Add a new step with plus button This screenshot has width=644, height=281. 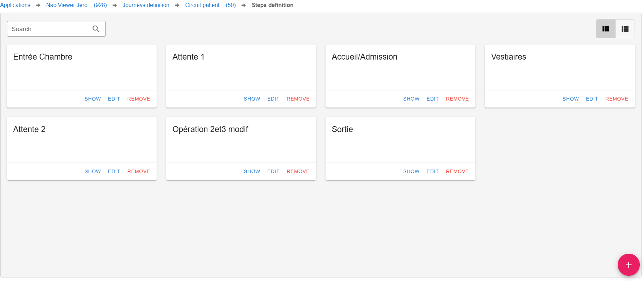[629, 265]
